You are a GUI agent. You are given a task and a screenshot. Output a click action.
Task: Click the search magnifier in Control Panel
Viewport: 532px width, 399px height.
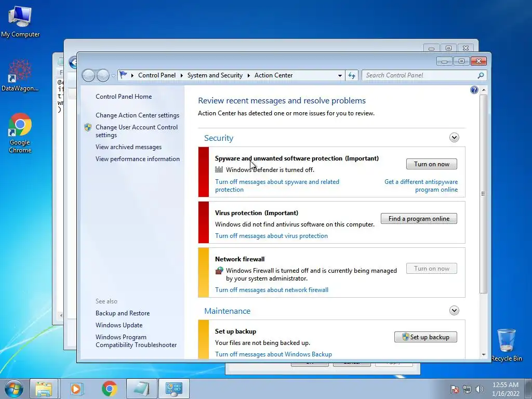pyautogui.click(x=481, y=75)
